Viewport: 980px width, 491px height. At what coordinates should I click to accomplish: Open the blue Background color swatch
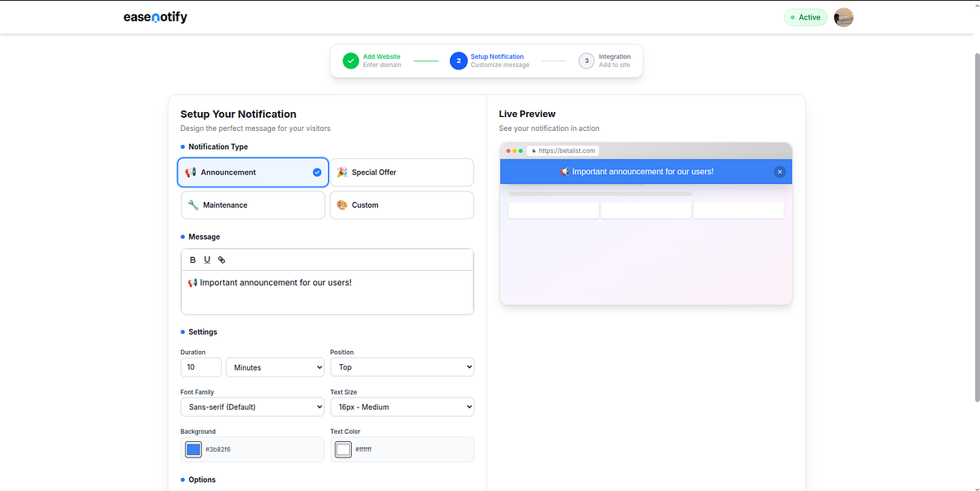[193, 449]
